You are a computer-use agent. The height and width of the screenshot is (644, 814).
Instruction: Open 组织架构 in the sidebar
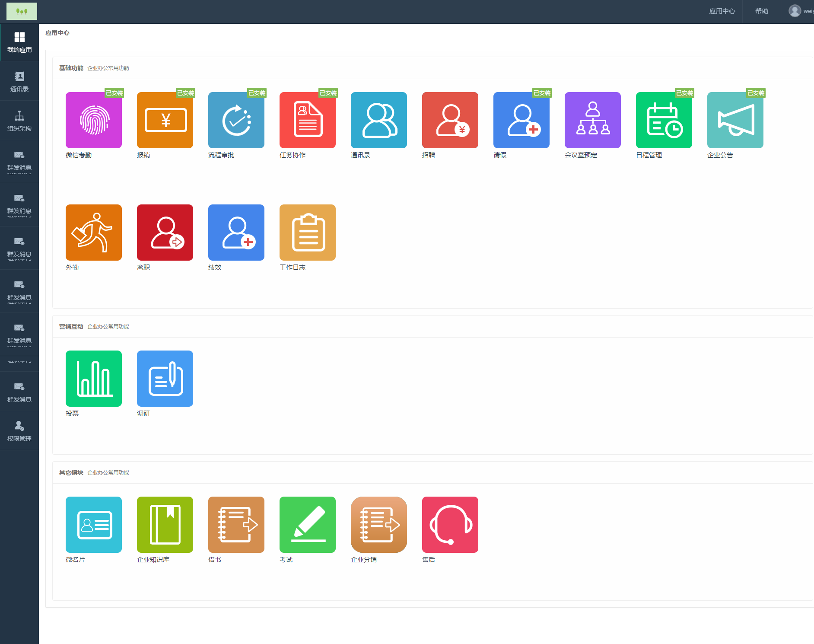(x=19, y=121)
